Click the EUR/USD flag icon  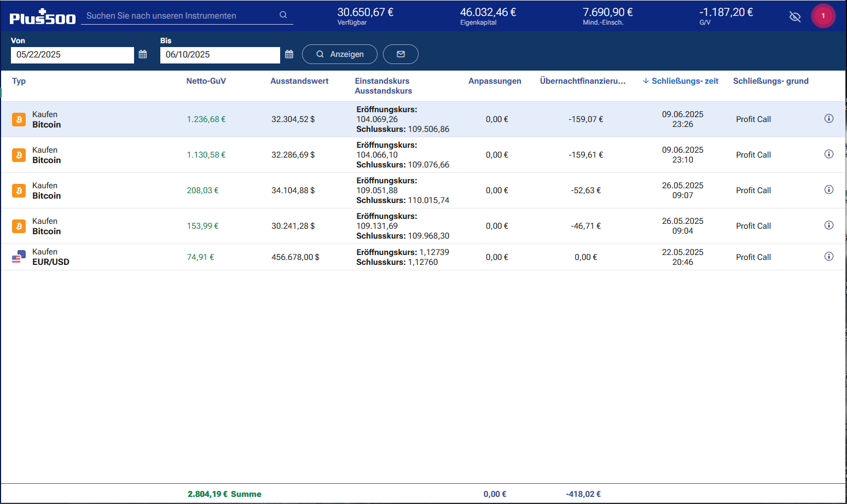[19, 257]
